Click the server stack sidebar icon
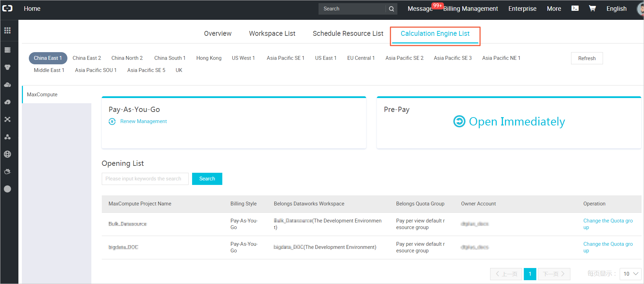This screenshot has height=284, width=644. (x=7, y=50)
